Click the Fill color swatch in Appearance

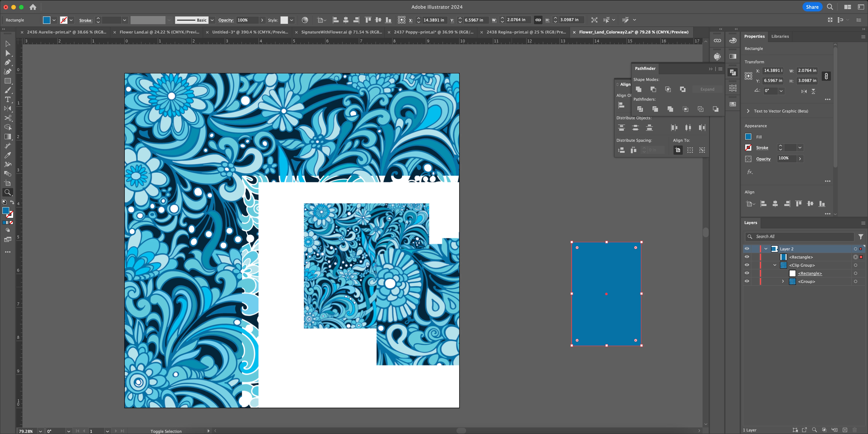(748, 137)
